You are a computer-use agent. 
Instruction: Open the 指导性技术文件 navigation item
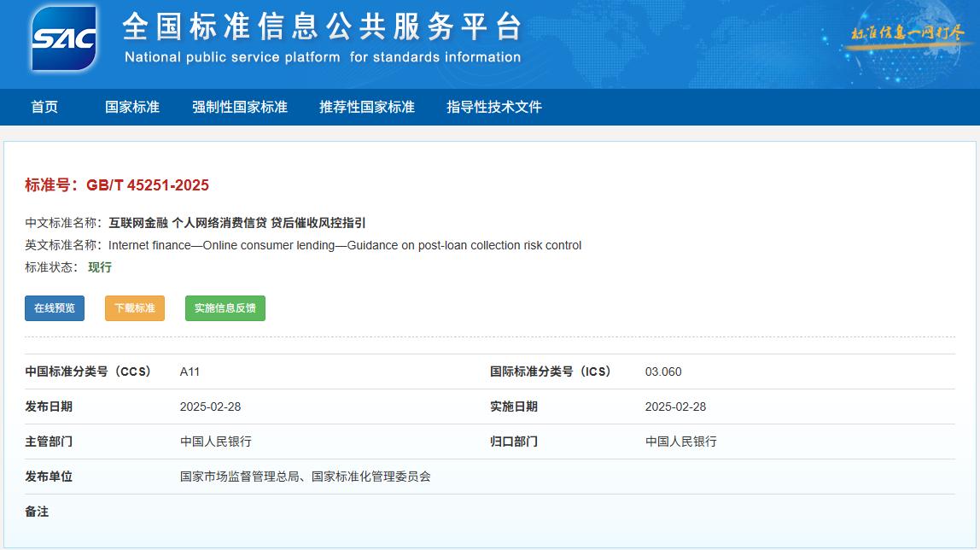point(494,107)
